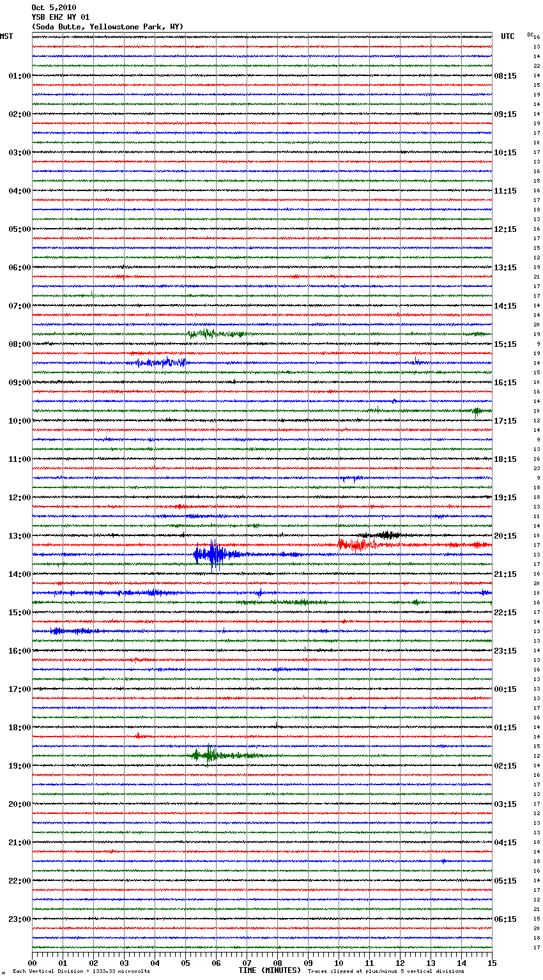Select the "12:15" UTC time label
The height and width of the screenshot is (980, 543).
pos(505,229)
